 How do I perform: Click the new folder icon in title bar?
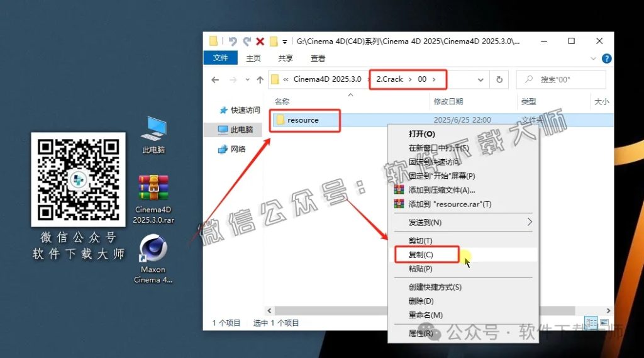pyautogui.click(x=274, y=41)
